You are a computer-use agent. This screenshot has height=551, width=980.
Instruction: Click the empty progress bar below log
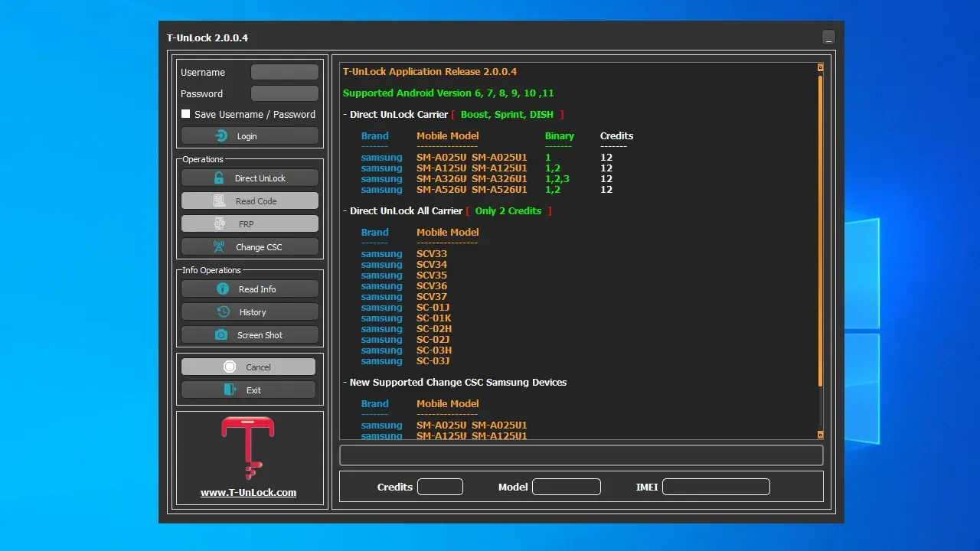click(x=581, y=455)
